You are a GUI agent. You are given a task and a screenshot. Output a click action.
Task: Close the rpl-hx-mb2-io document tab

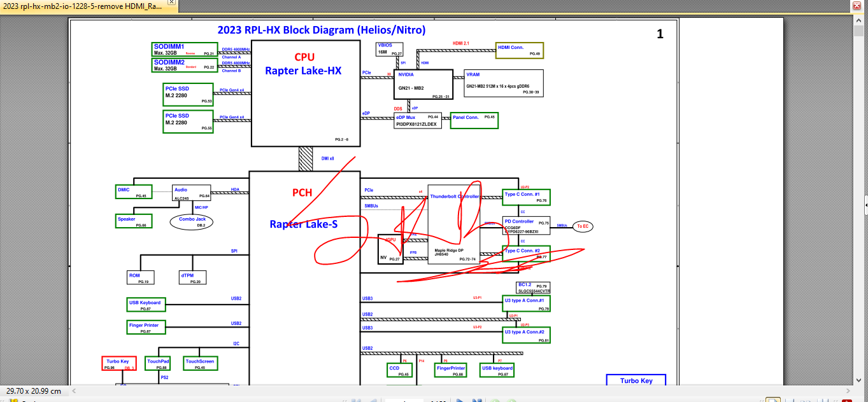click(171, 4)
